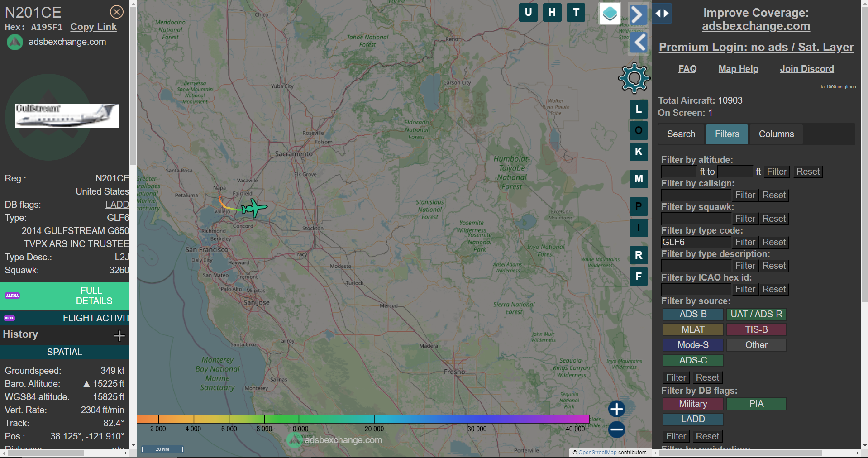The image size is (868, 458).
Task: Zoom in with the plus button
Action: (616, 409)
